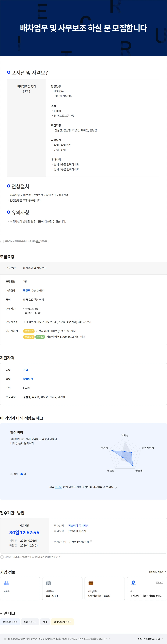The height and width of the screenshot is (644, 167).
Task: Click the 경기 용인시 기흥구 기흥로 34 address
Action: (x=52, y=322)
